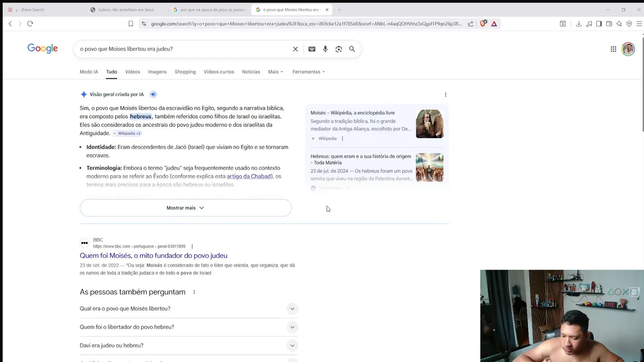
Task: Switch to 'por que na epoca de jesus' tab
Action: (x=209, y=10)
